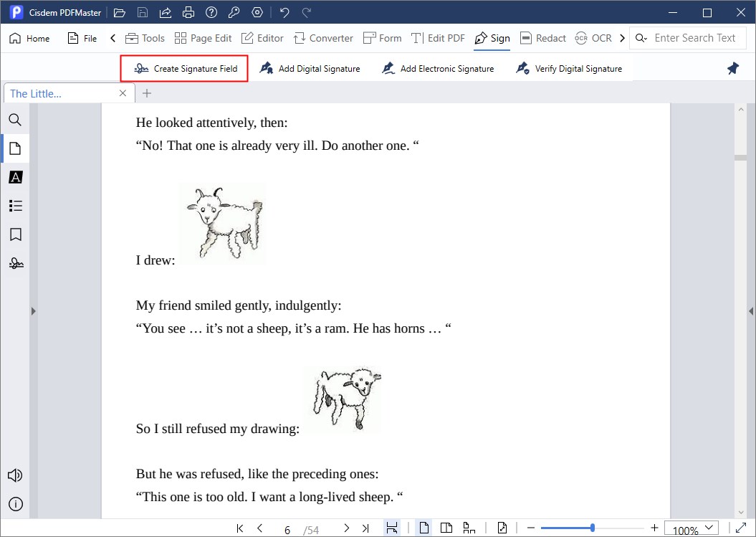Image resolution: width=756 pixels, height=537 pixels.
Task: Switch to the Page Edit tab
Action: click(x=203, y=38)
